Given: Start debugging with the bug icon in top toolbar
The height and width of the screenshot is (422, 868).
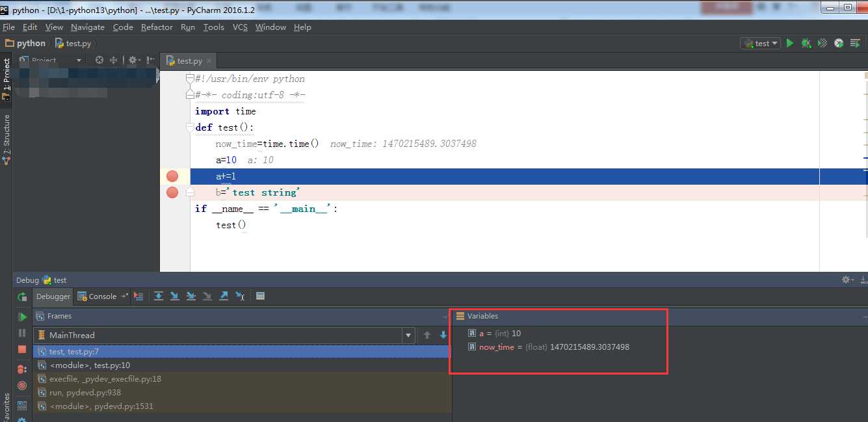Looking at the screenshot, I should click(806, 43).
